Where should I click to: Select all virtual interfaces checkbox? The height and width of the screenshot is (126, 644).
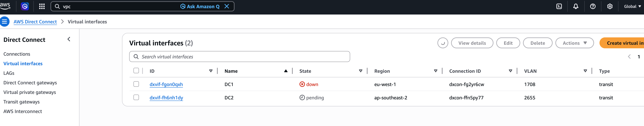tap(136, 71)
